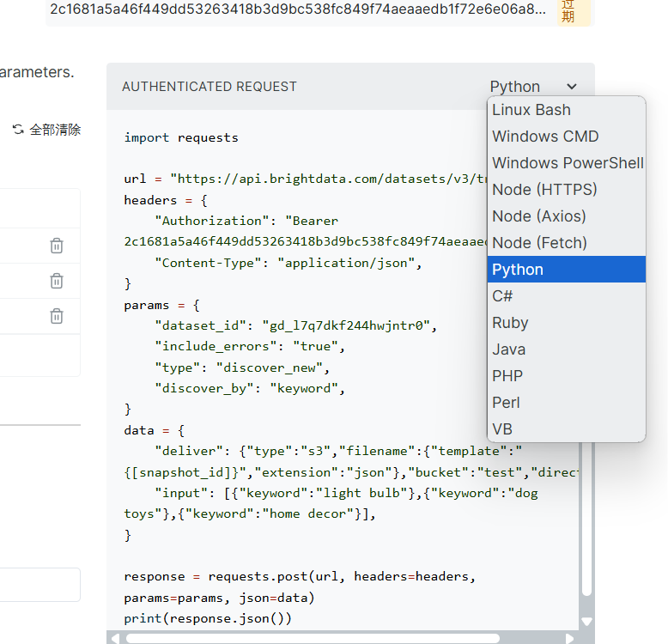Click the 全部清除 clear-all refresh icon
668x644 pixels.
tap(18, 130)
